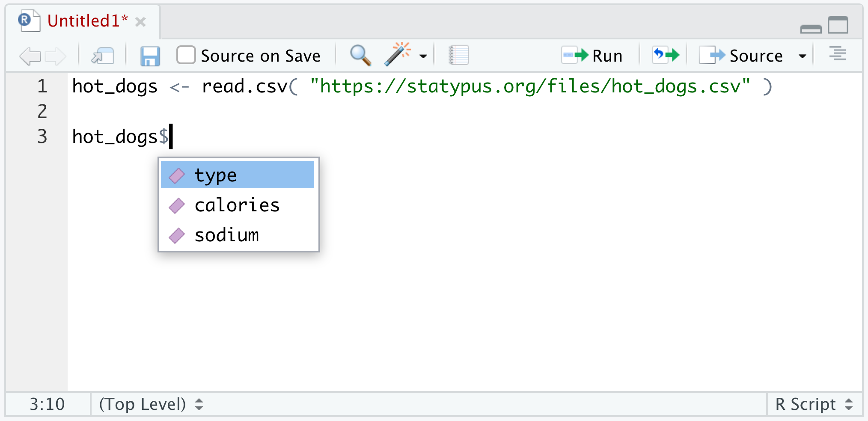Screen dimensions: 868x421
Task: Click the show in new window icon
Action: [103, 56]
